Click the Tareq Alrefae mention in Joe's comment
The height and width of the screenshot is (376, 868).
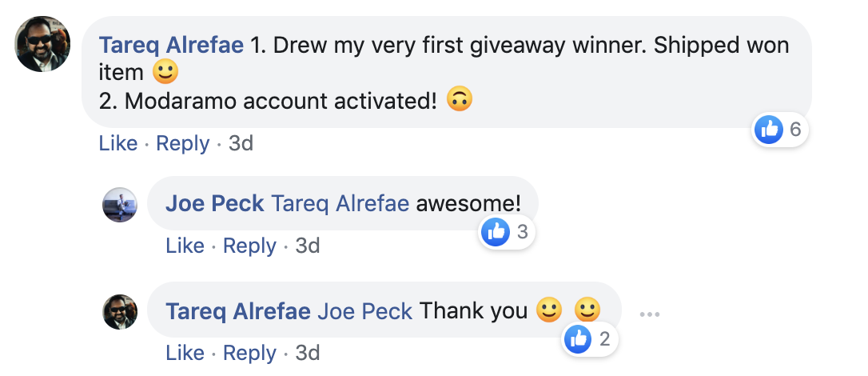tap(340, 204)
